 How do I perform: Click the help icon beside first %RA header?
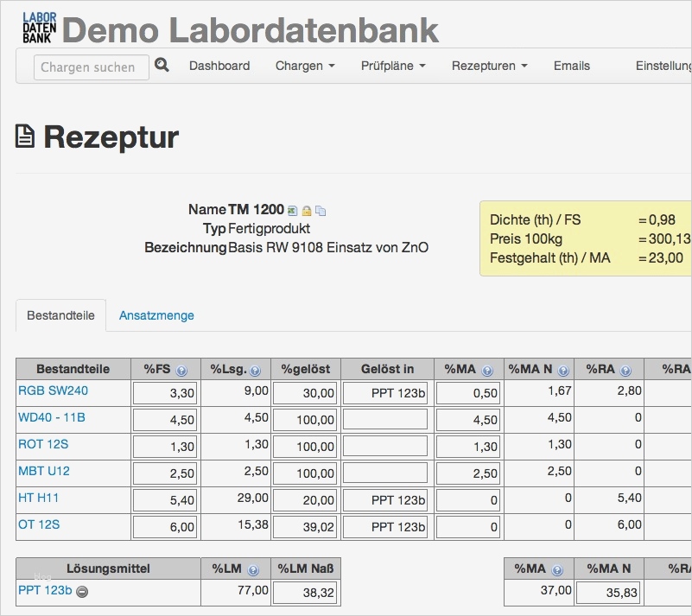click(625, 371)
